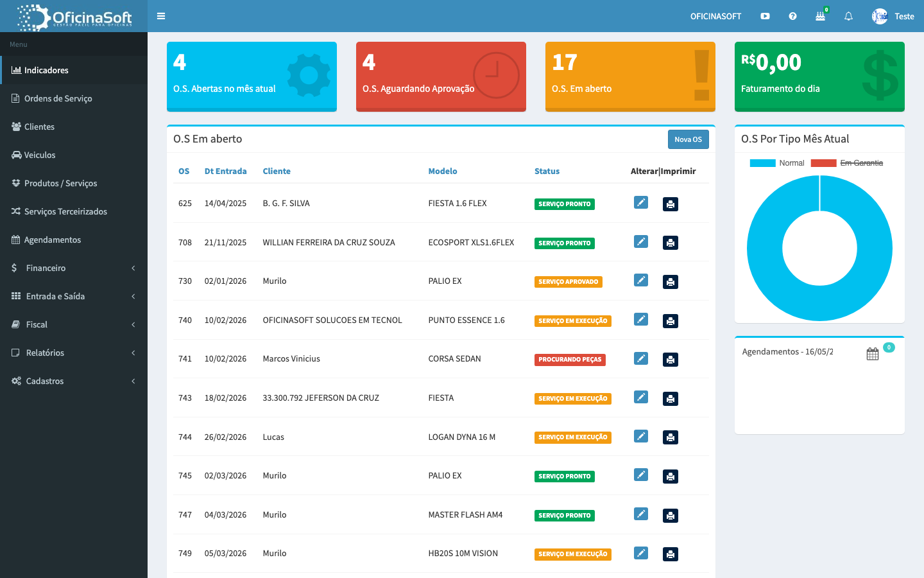Edit OS 745 with pencil icon

[641, 475]
